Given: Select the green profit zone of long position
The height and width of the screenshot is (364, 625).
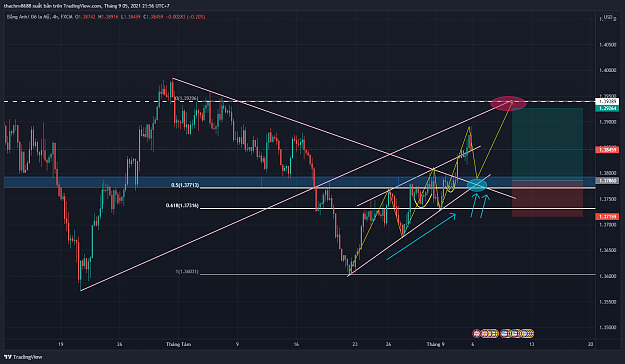Looking at the screenshot, I should coord(547,144).
